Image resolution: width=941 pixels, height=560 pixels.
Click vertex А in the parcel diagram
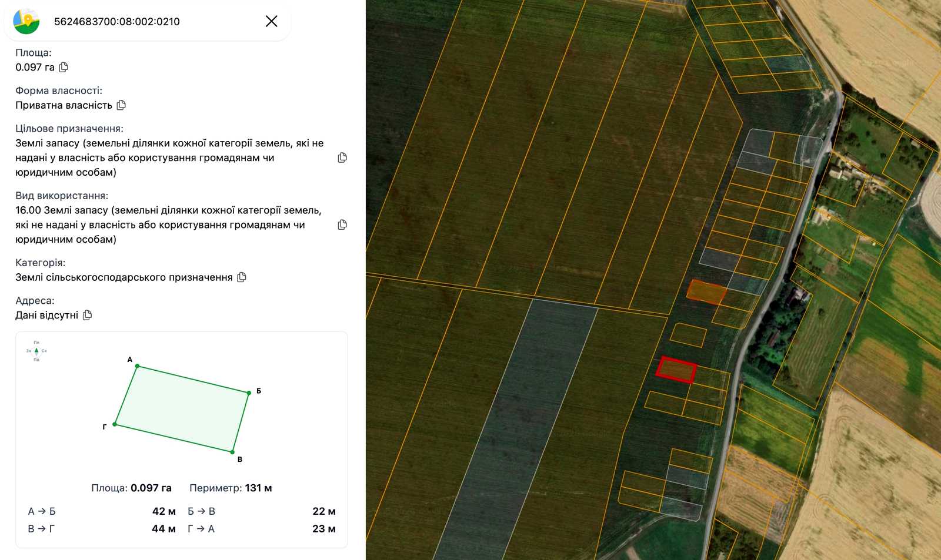click(137, 366)
